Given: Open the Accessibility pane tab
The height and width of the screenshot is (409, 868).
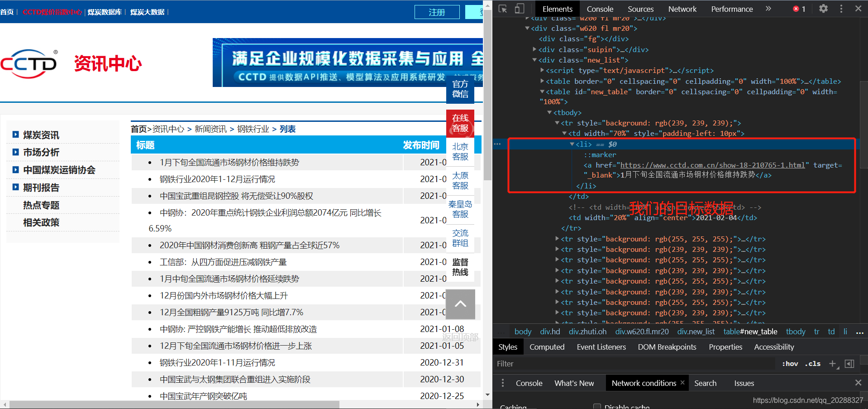Looking at the screenshot, I should point(774,347).
